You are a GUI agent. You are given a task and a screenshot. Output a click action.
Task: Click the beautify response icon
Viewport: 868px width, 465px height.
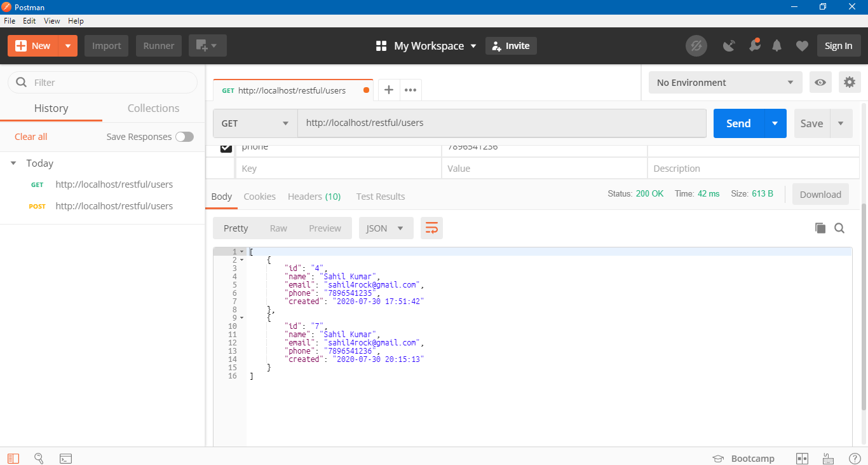431,228
